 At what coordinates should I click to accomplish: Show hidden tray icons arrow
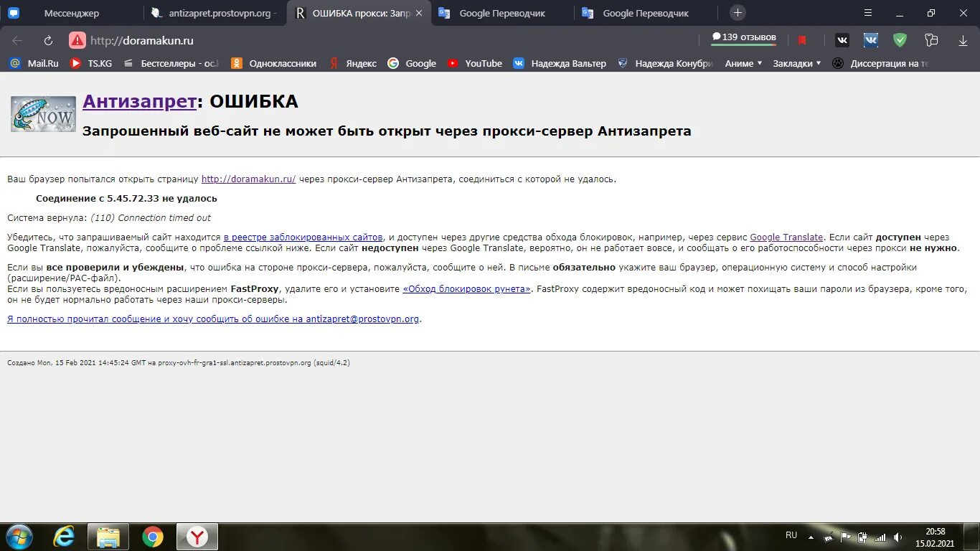click(x=811, y=537)
